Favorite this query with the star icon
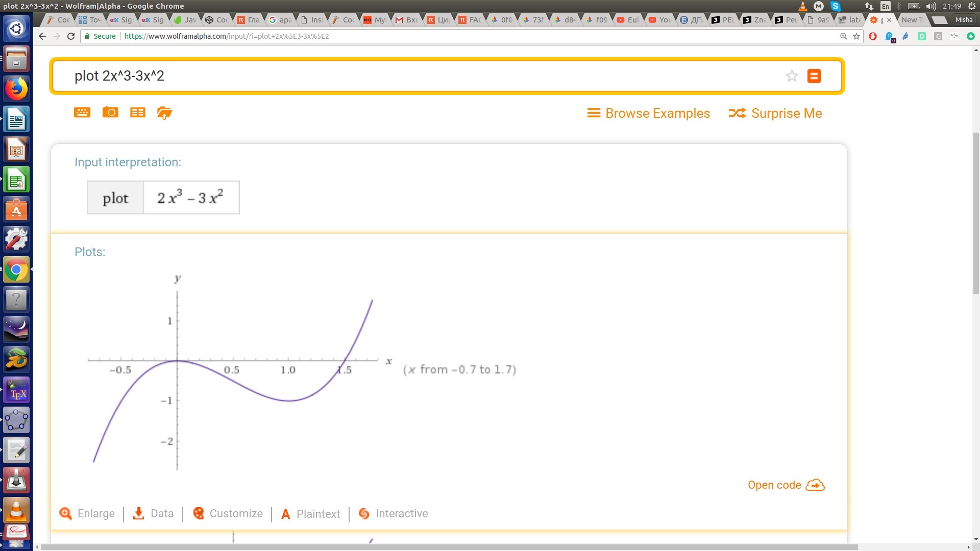Viewport: 980px width, 551px height. click(792, 76)
